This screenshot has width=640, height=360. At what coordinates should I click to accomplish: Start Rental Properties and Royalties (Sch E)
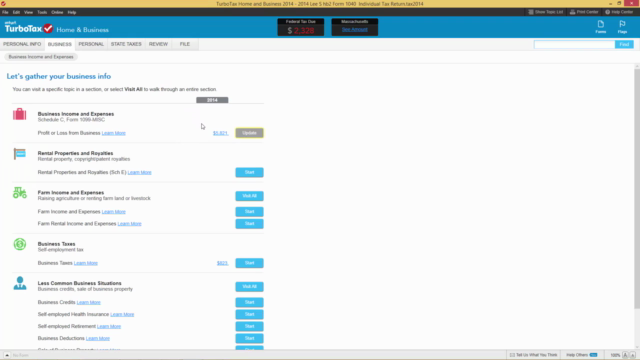[249, 172]
